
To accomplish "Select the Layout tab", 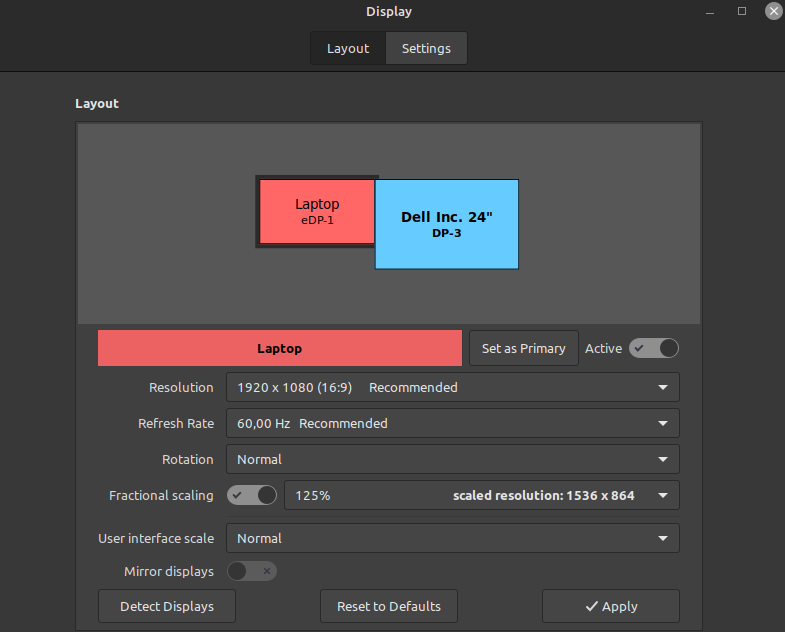I will pos(348,48).
